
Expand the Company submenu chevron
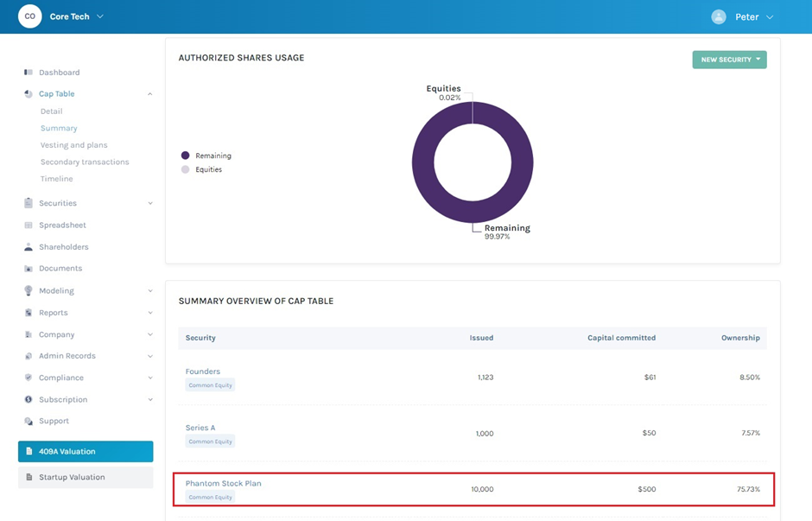coord(150,334)
